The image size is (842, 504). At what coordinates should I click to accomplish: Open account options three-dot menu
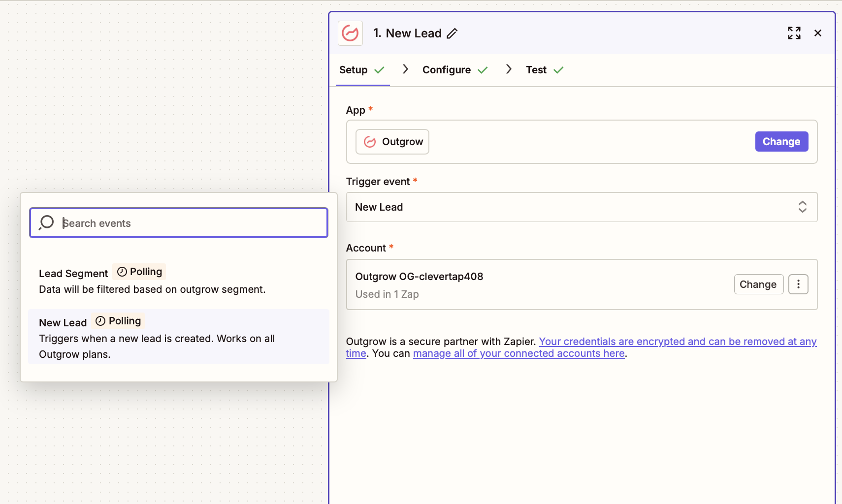click(798, 284)
